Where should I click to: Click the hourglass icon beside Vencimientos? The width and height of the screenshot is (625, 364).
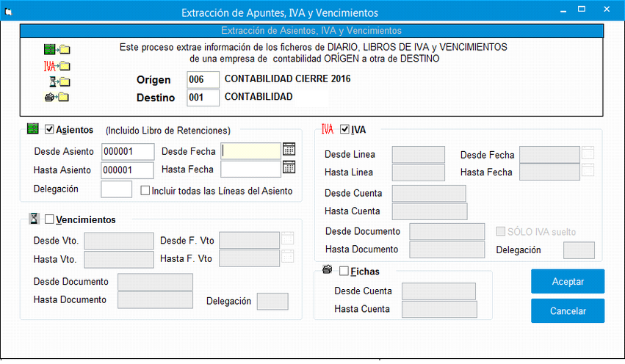coord(35,218)
